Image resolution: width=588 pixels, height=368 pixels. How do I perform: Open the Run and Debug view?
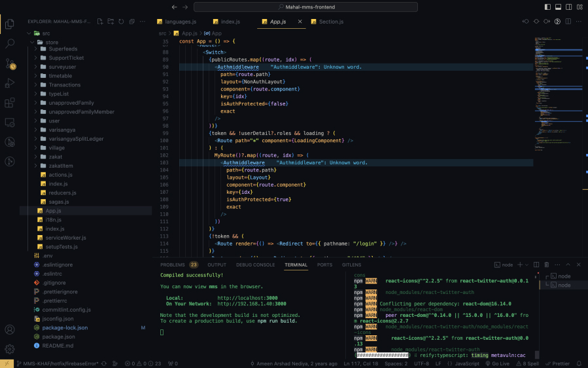coord(10,83)
